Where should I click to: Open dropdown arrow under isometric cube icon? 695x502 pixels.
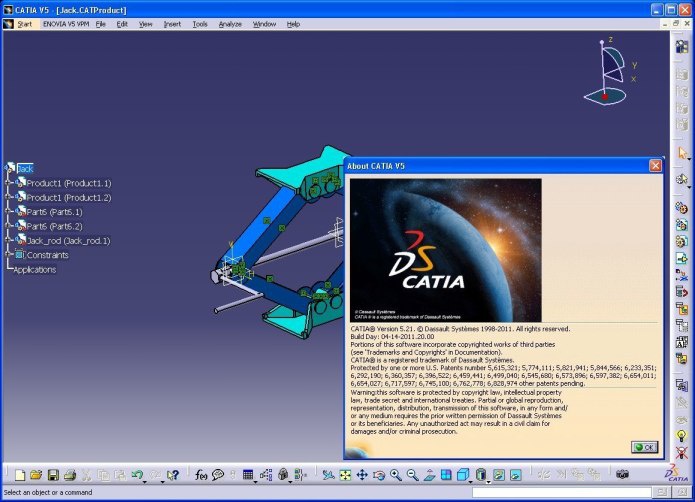[470, 480]
